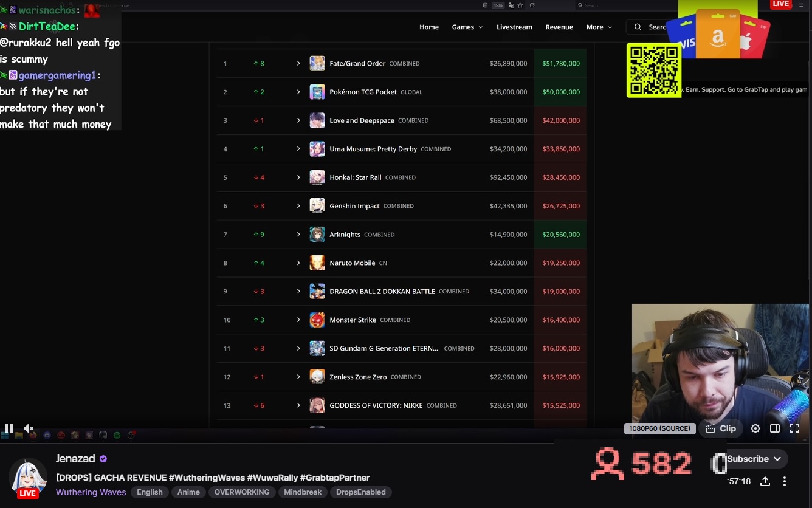Expand Love and Deepspace row chevron
The height and width of the screenshot is (508, 812).
click(298, 120)
